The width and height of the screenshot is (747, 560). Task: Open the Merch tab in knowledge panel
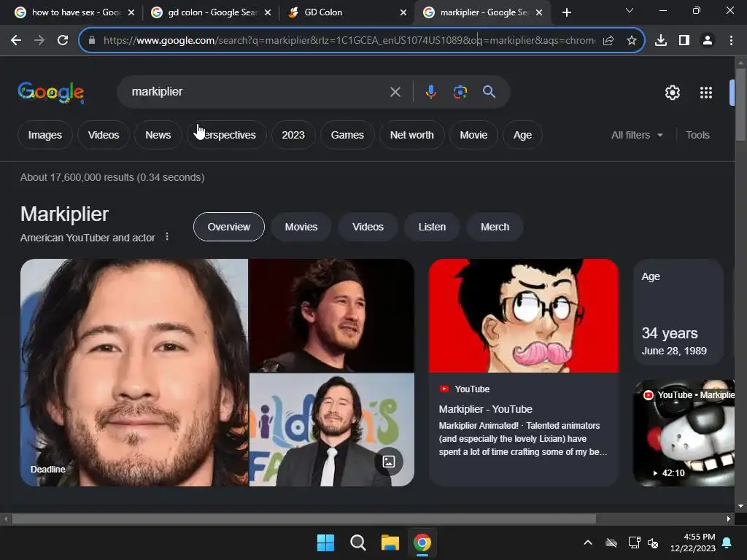tap(495, 227)
